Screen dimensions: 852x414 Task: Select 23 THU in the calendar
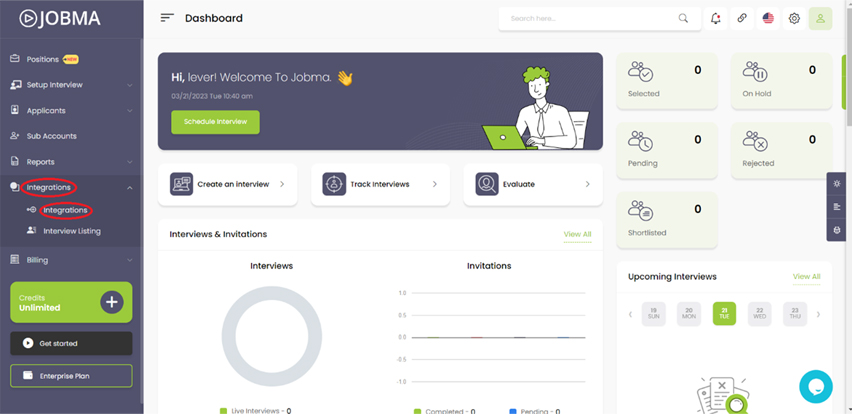(795, 314)
